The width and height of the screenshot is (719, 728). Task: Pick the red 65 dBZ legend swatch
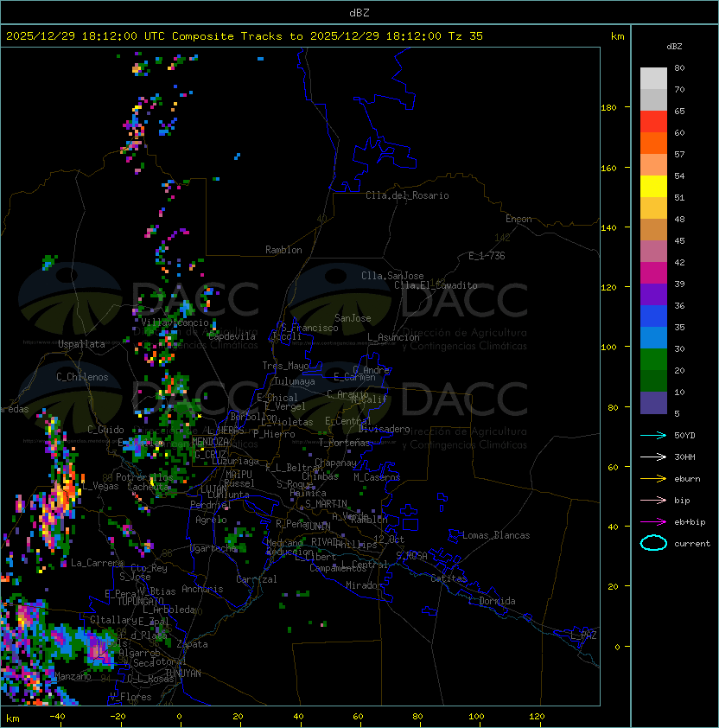pos(653,122)
